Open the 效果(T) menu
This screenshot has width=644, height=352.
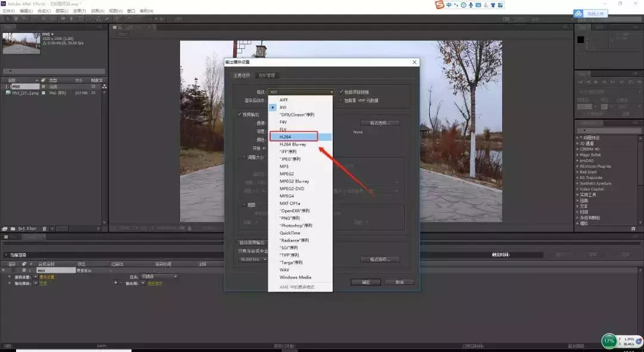pos(80,11)
